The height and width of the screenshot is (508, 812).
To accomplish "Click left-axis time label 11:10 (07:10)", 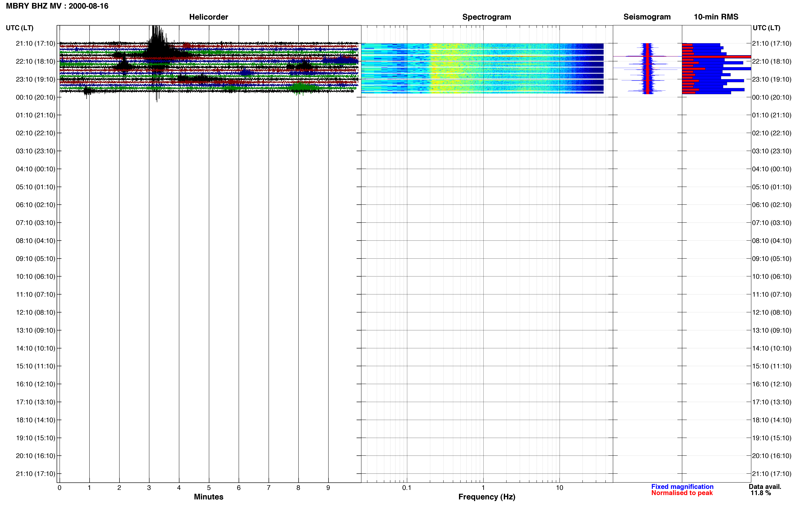I will [36, 295].
